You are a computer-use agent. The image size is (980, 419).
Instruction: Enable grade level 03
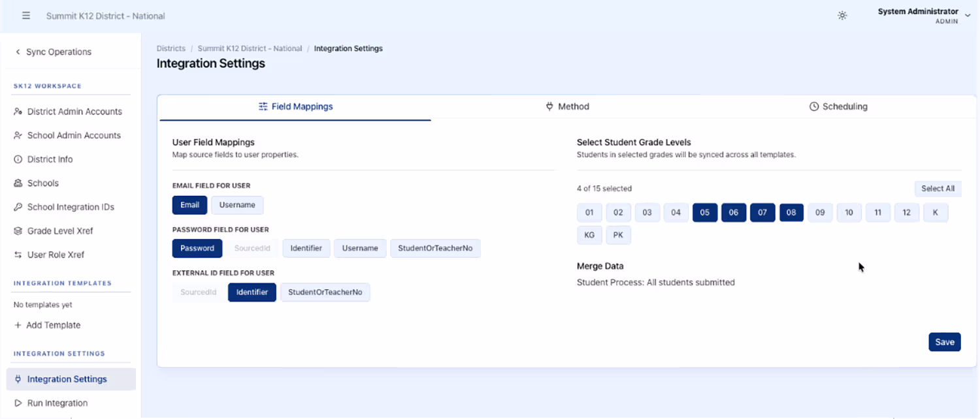pyautogui.click(x=647, y=213)
